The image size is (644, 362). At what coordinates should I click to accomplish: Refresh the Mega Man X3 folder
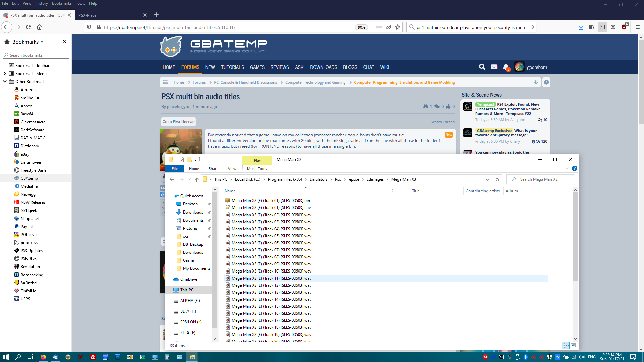coord(497,179)
